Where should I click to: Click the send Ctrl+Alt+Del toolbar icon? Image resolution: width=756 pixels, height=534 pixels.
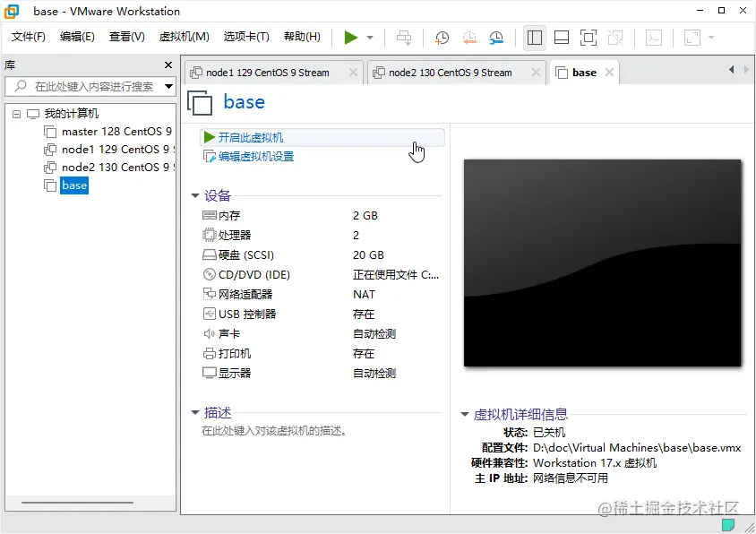pos(404,37)
